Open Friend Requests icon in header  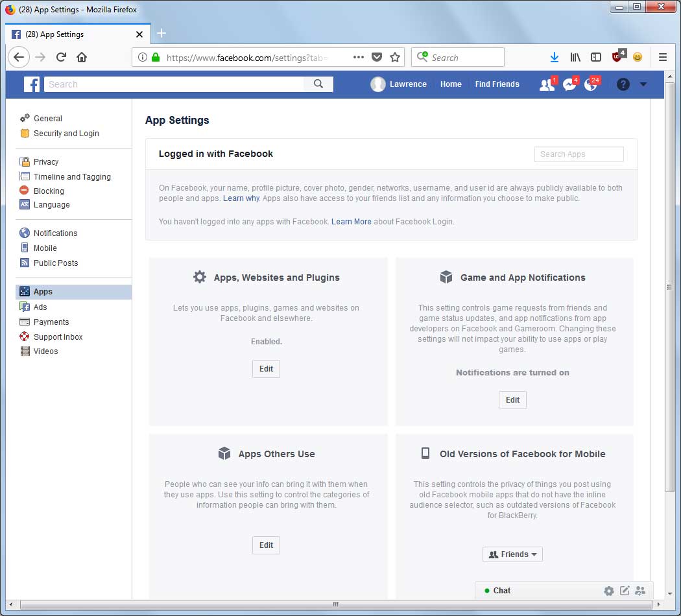click(x=547, y=84)
